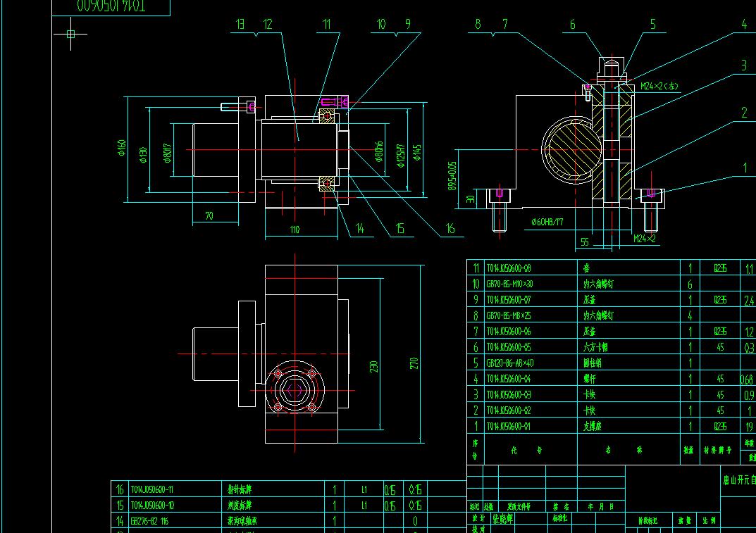This screenshot has height=533, width=756.
Task: Select leader callout 15 below the front view
Action: pyautogui.click(x=400, y=228)
